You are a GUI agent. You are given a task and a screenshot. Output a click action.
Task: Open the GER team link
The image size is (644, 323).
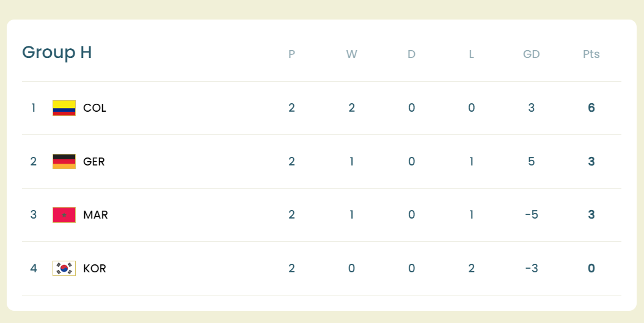click(94, 162)
